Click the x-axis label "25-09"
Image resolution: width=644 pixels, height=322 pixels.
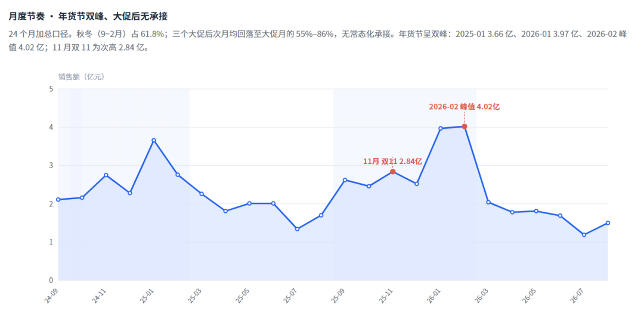point(338,295)
